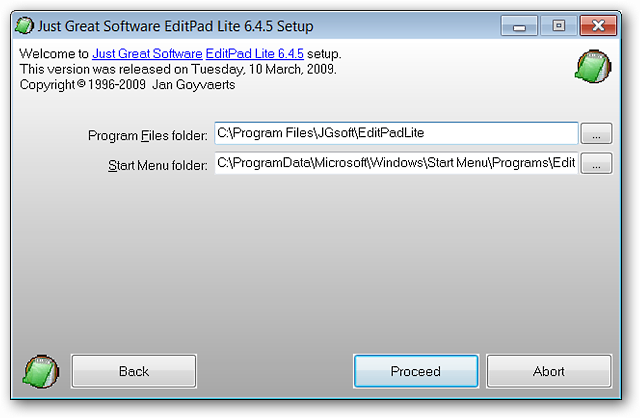Screen dimensions: 640x418
Task: Browse for the Program Files folder
Action: point(596,133)
